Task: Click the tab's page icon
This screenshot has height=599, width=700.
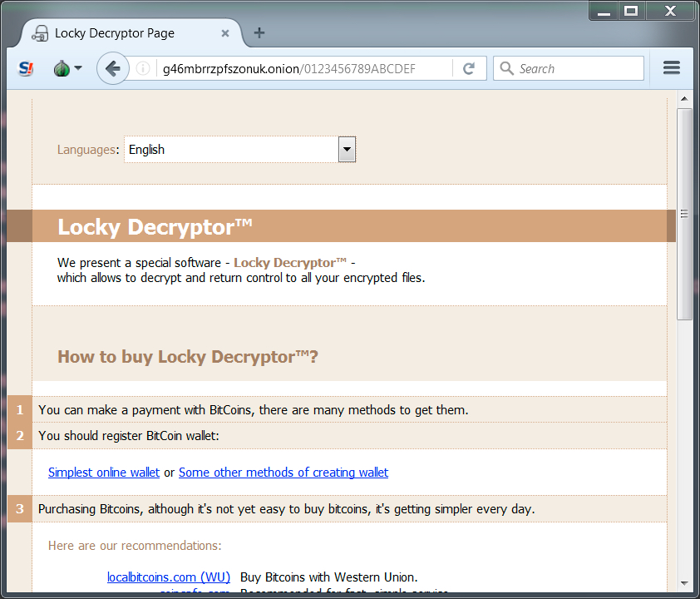Action: [40, 33]
